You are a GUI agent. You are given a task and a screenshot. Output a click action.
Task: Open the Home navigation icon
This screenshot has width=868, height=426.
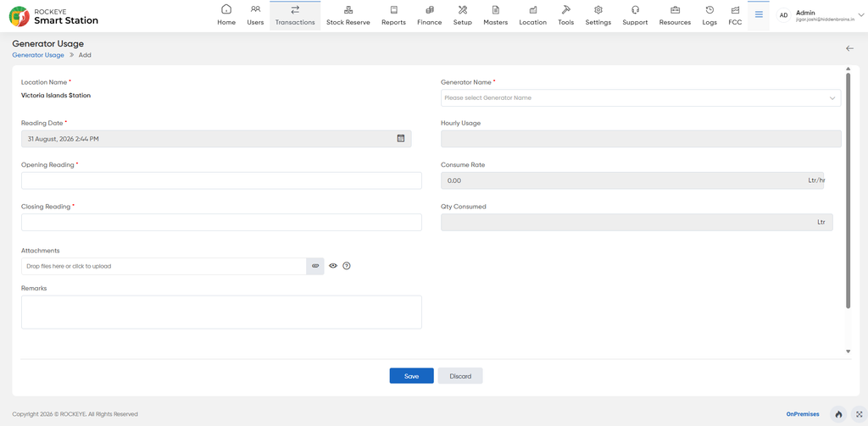225,9
